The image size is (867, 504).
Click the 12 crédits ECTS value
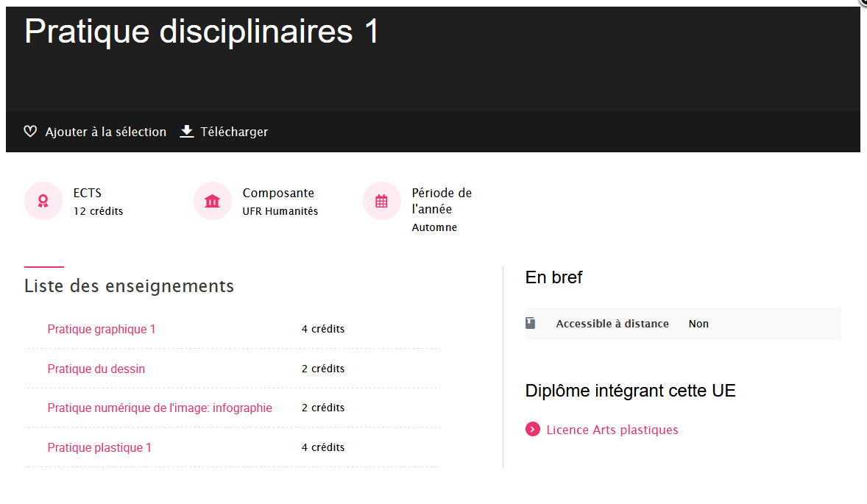[x=99, y=211]
